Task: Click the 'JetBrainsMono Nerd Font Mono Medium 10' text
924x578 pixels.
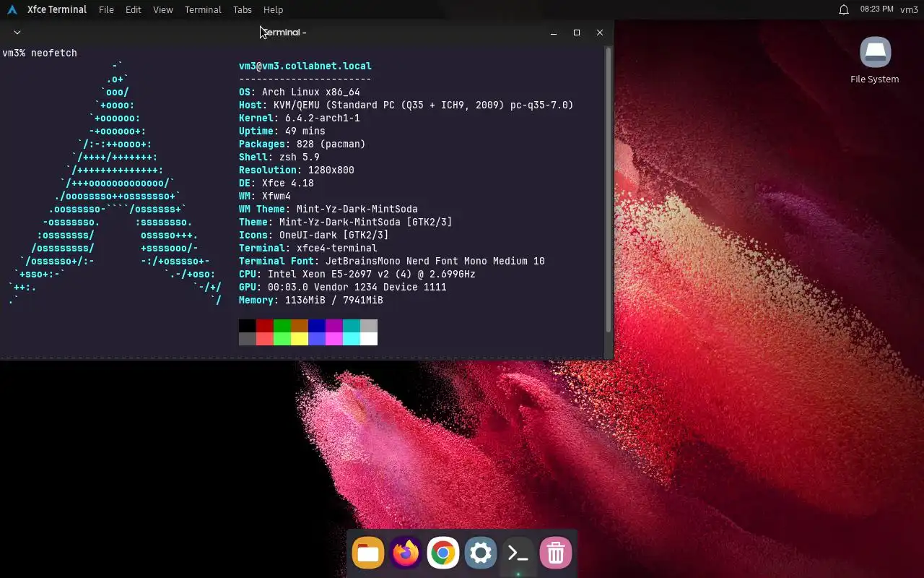Action: (x=435, y=261)
